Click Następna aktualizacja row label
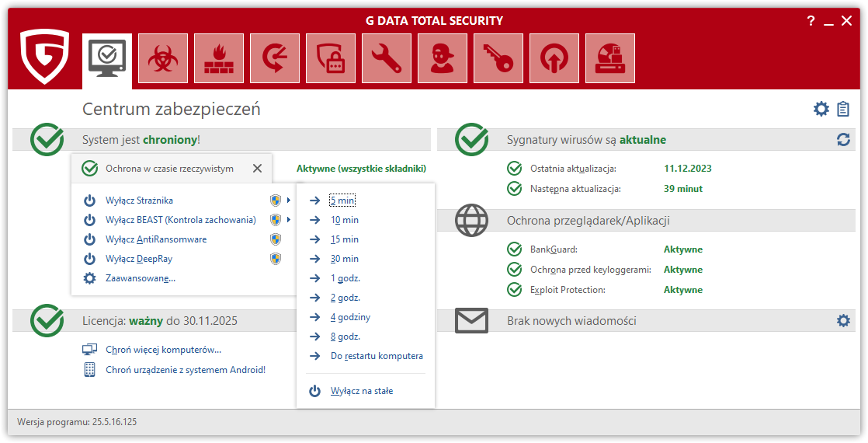The width and height of the screenshot is (868, 443). pyautogui.click(x=576, y=189)
